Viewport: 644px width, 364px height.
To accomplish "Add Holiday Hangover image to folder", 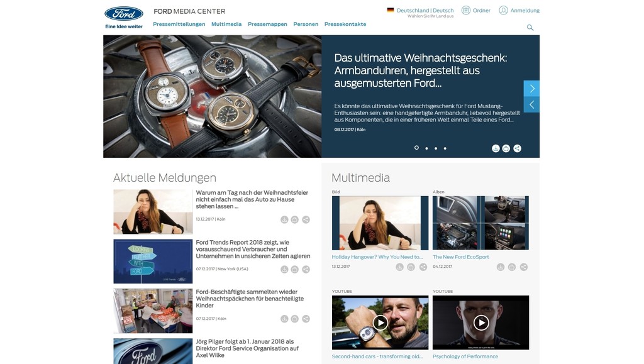I will coord(411,267).
